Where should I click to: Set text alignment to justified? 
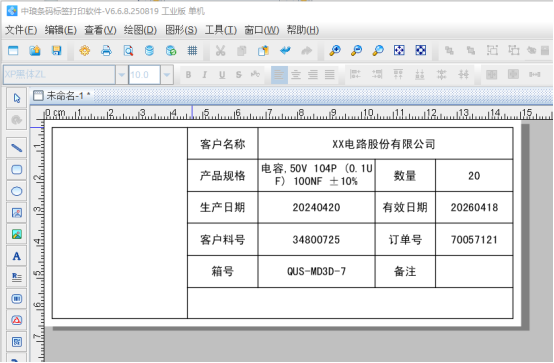(330, 75)
